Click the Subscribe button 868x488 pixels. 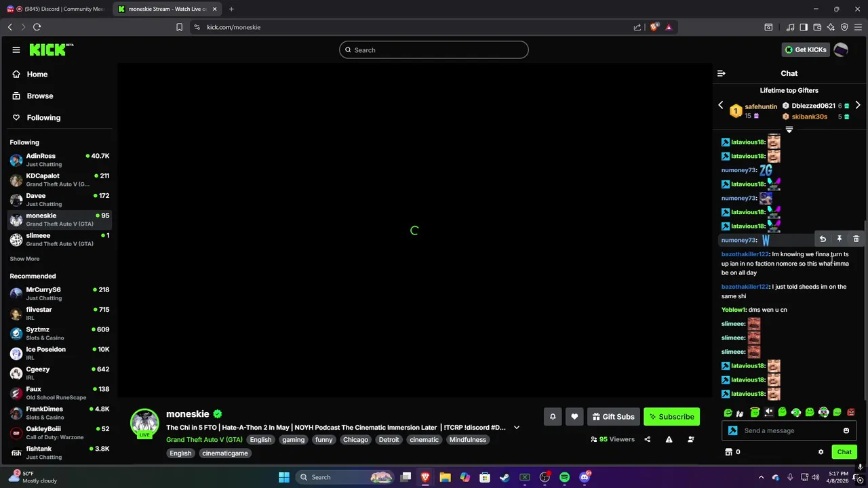click(x=671, y=417)
